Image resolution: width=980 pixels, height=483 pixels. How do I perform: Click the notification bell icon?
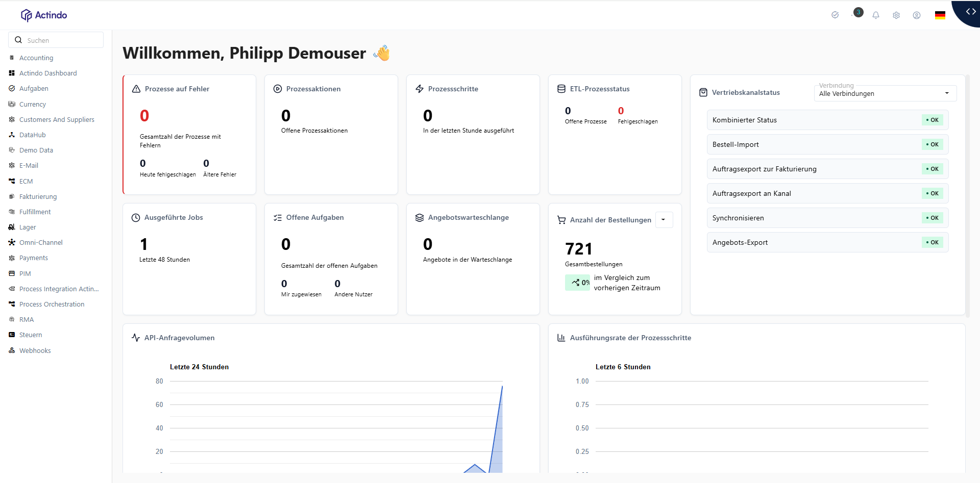click(x=876, y=15)
